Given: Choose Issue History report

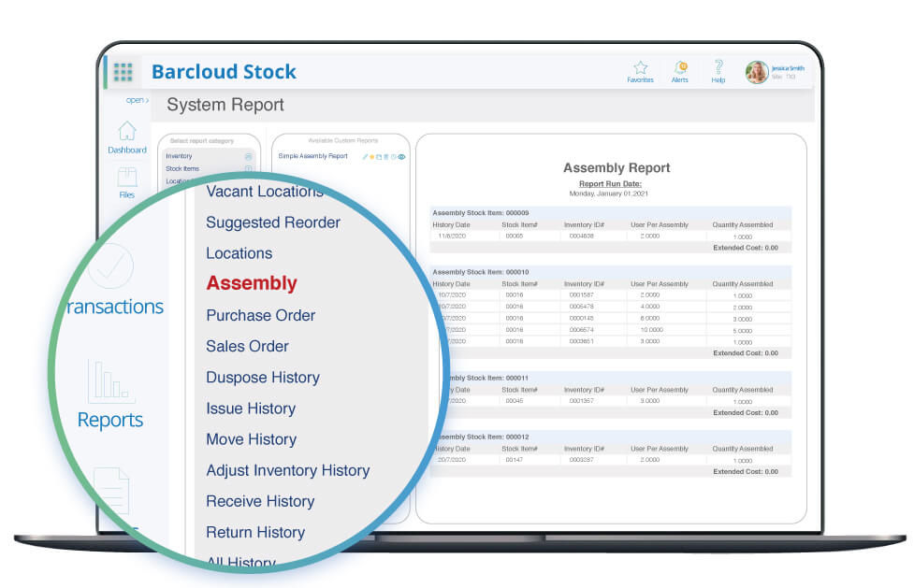Looking at the screenshot, I should click(x=251, y=409).
